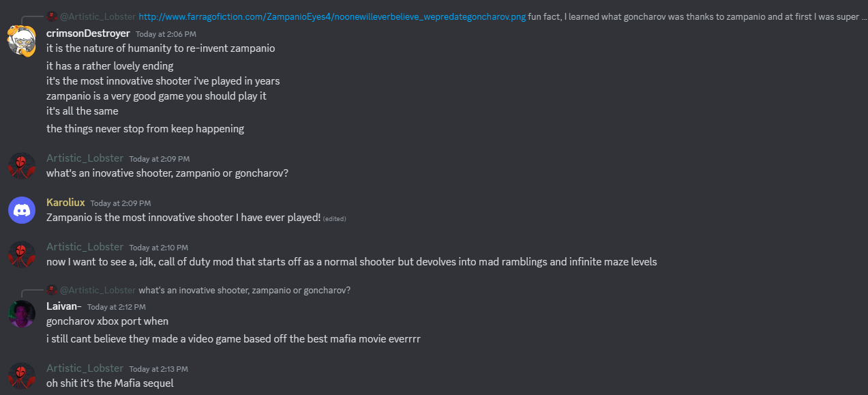
Task: Click the mini reply avatar above crimsonDestroyer
Action: 52,16
